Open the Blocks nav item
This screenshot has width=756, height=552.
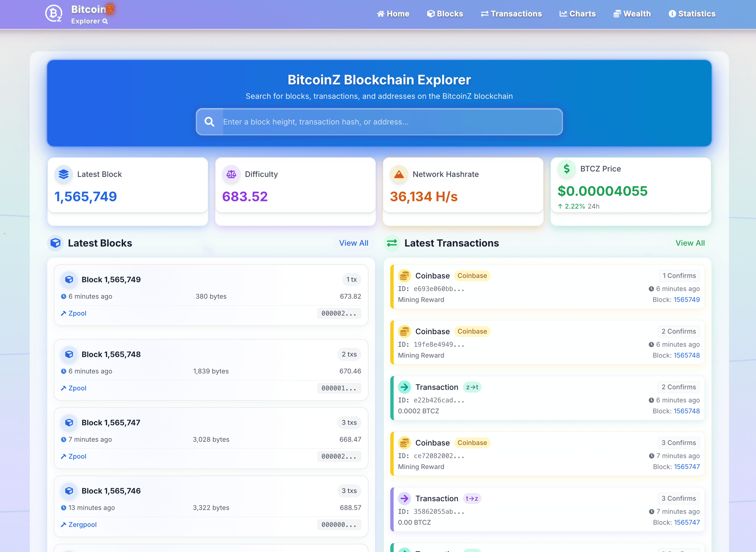click(x=445, y=14)
